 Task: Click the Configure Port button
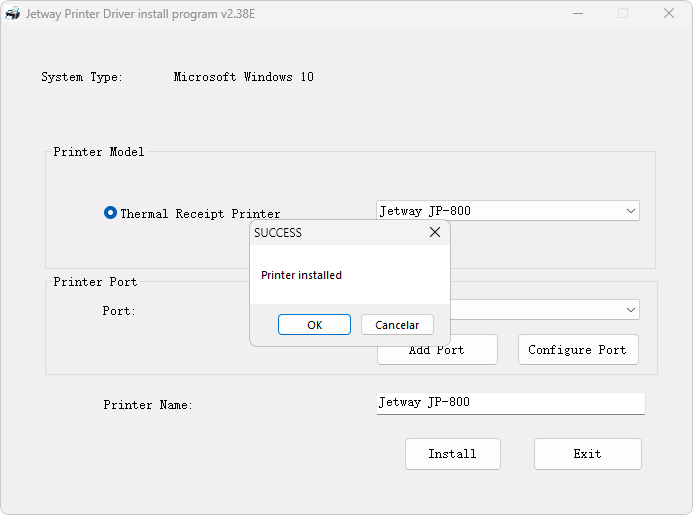coord(578,350)
